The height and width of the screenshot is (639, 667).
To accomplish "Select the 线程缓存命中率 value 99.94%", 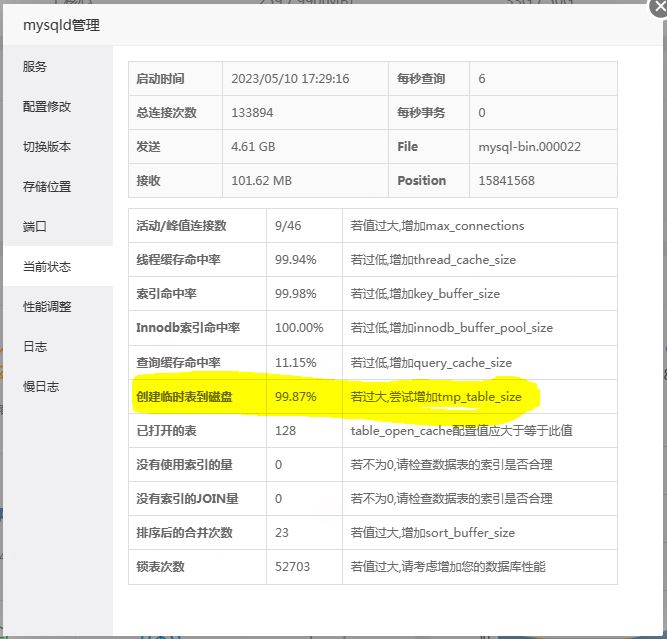I will 296,260.
